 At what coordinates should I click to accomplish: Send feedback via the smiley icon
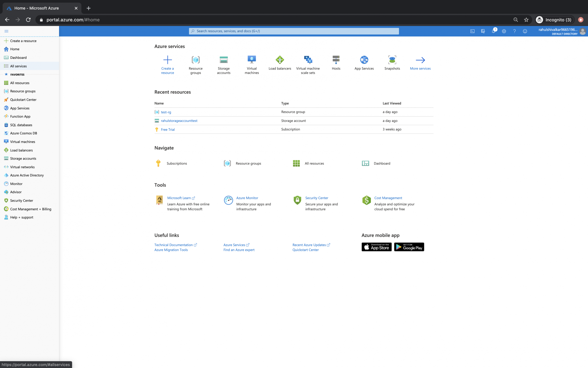[x=525, y=31]
